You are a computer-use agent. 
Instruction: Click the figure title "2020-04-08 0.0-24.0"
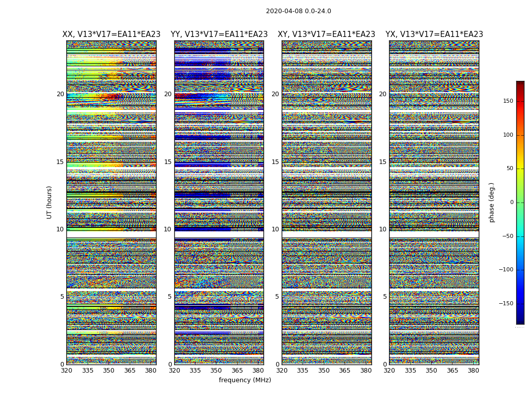[x=298, y=11]
